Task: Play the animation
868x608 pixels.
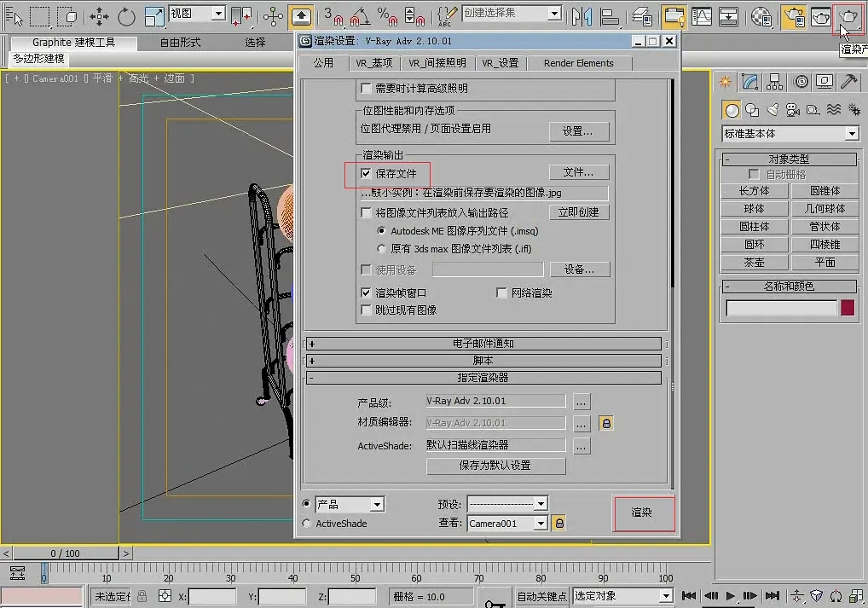Action: pyautogui.click(x=730, y=596)
